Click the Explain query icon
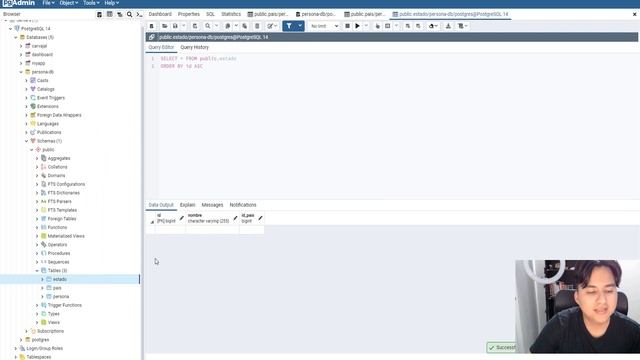The height and width of the screenshot is (360, 640). click(x=377, y=26)
